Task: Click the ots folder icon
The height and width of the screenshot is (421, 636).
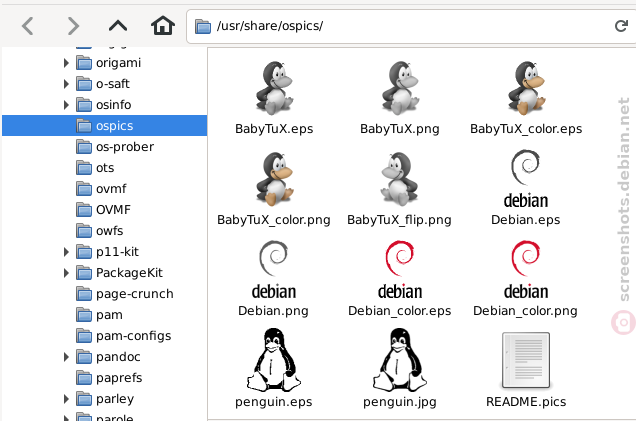Action: click(84, 168)
